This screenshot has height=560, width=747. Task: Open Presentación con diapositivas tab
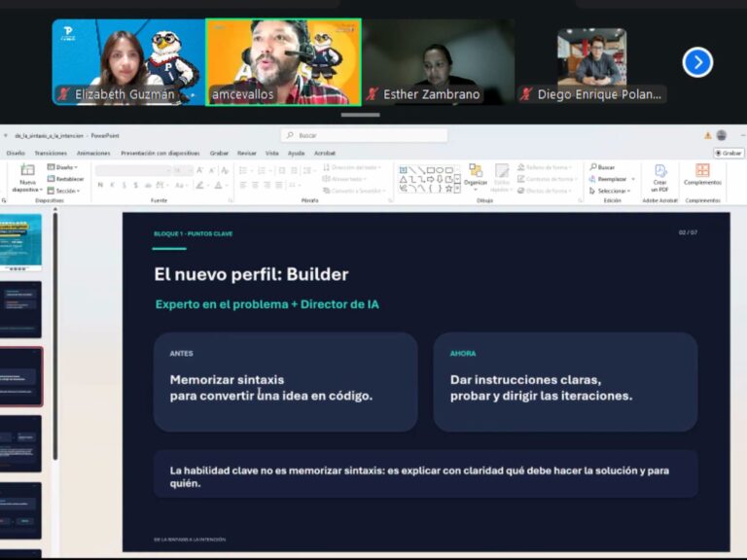(x=160, y=154)
